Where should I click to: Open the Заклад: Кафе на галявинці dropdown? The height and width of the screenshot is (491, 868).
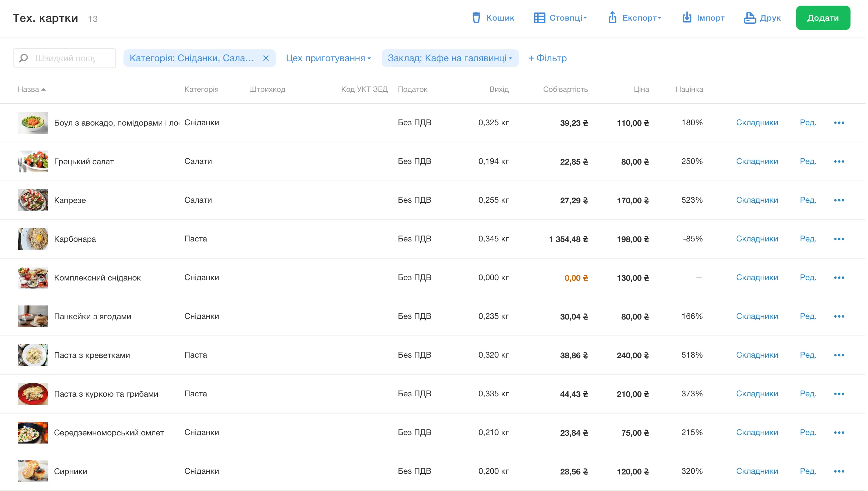click(450, 58)
